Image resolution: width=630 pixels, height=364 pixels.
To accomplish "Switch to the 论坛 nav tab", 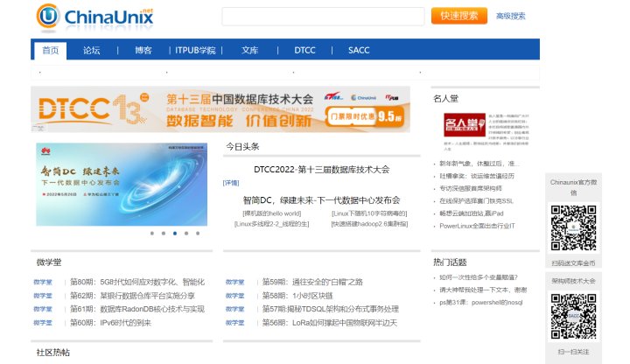I will [92, 51].
